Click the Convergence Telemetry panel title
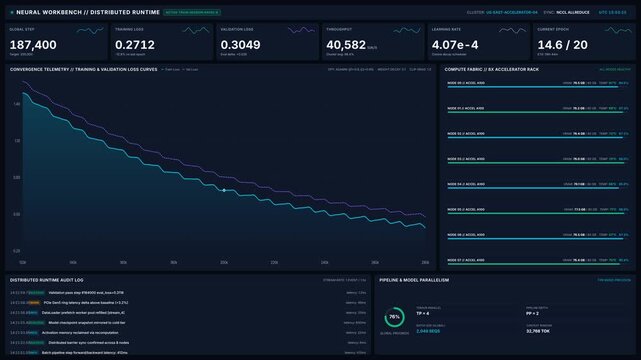The width and height of the screenshot is (641, 360). (83, 69)
